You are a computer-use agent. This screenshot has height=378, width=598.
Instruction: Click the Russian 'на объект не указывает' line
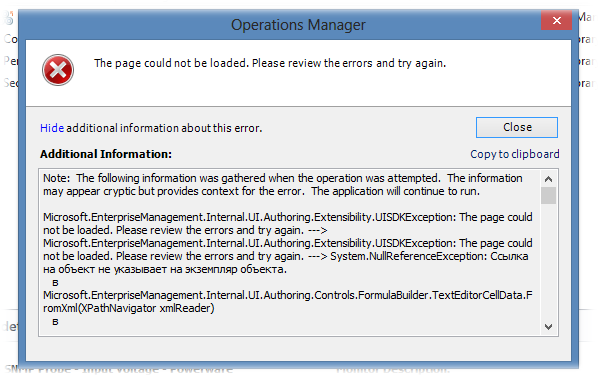click(x=165, y=269)
